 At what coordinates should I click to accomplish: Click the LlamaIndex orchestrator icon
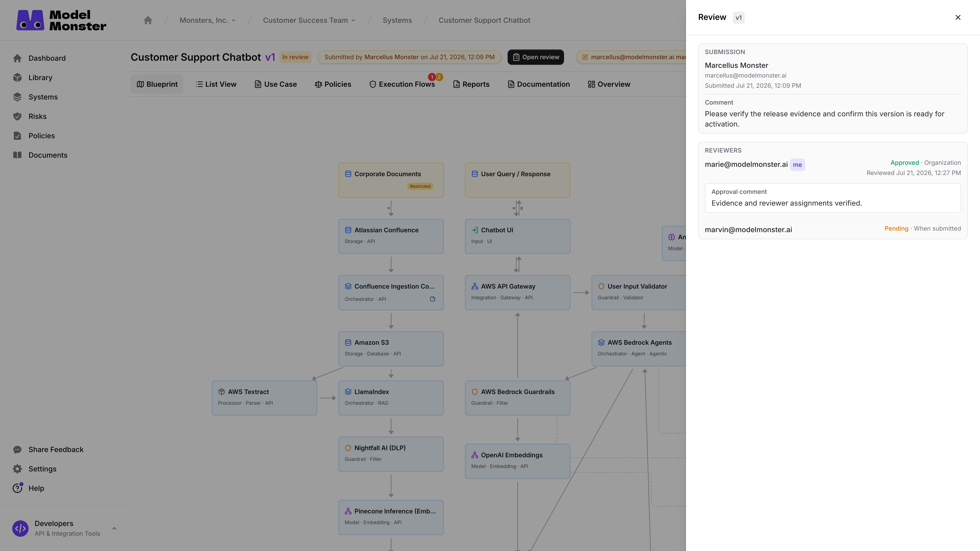tap(348, 392)
